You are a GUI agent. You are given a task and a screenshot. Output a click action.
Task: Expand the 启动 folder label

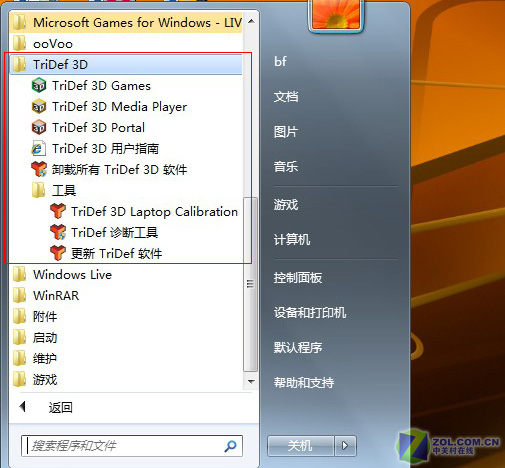point(45,338)
